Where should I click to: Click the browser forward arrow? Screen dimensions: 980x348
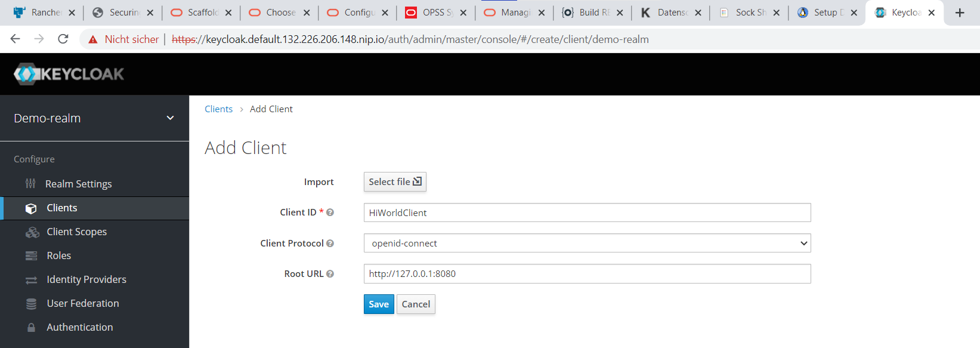(39, 39)
